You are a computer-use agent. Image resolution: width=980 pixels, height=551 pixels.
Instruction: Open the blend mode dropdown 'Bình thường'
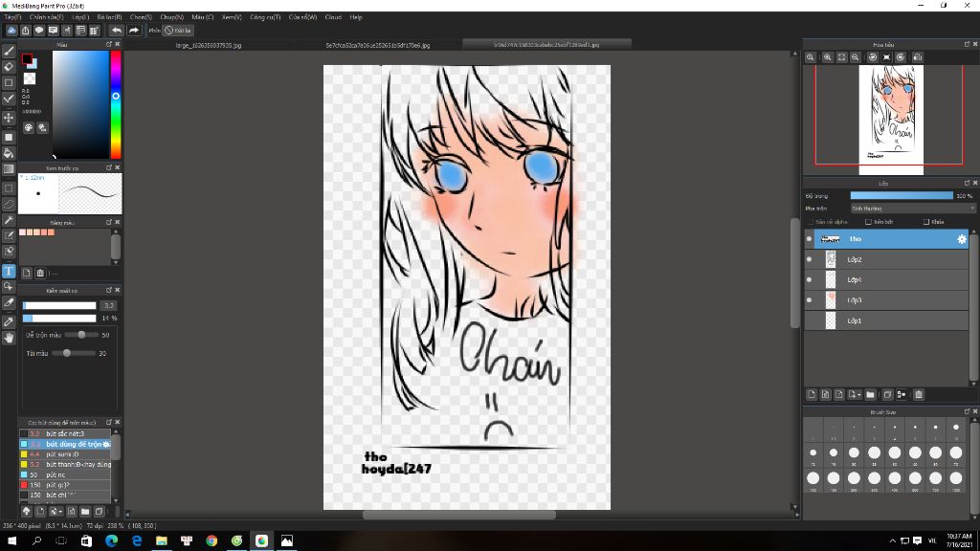(x=912, y=209)
